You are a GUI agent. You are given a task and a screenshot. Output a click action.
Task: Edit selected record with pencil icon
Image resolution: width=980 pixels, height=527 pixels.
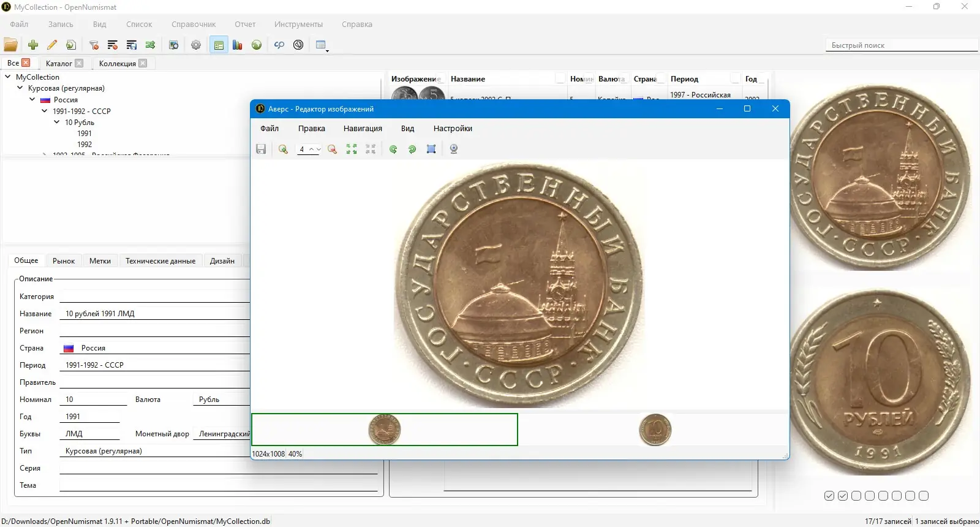[52, 45]
